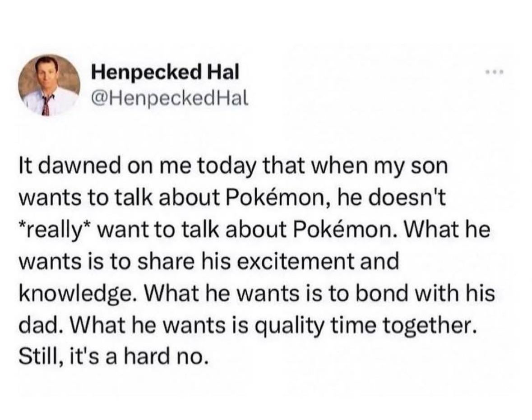Open the three-dot more options menu
The height and width of the screenshot is (420, 532).
pyautogui.click(x=493, y=72)
